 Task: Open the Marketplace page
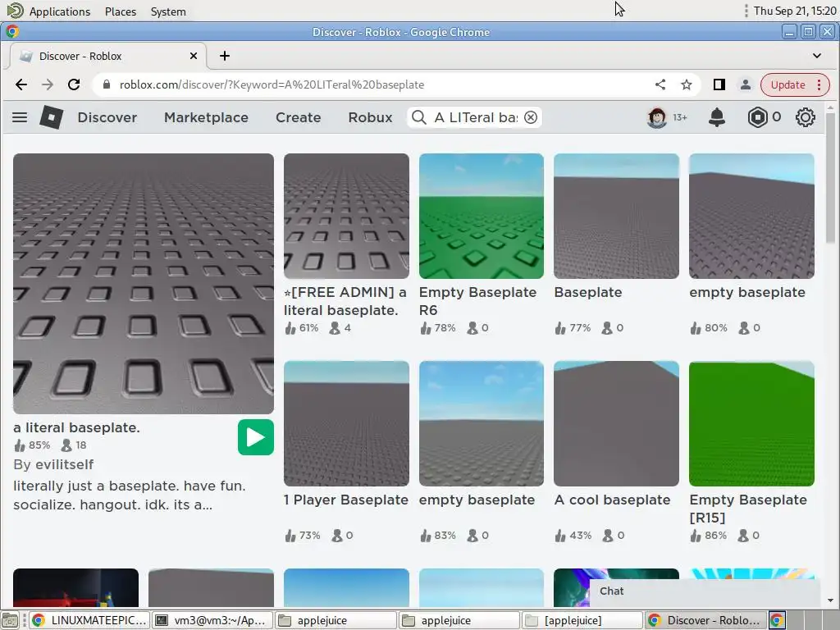[x=206, y=117]
